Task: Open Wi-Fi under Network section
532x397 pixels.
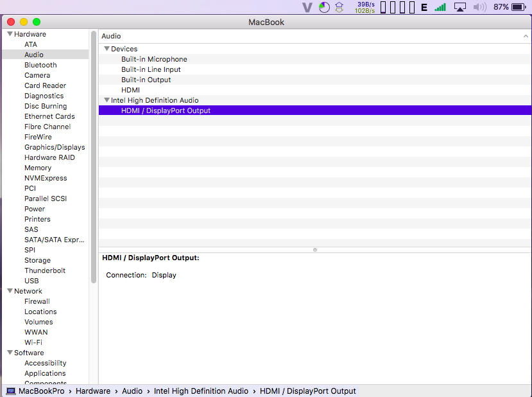Action: [x=33, y=342]
